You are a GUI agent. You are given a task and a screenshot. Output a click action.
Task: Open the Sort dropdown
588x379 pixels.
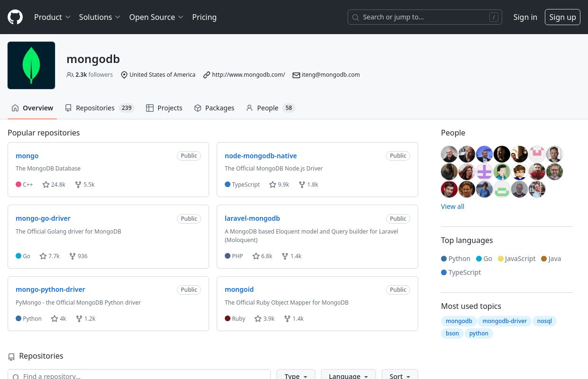pos(400,376)
